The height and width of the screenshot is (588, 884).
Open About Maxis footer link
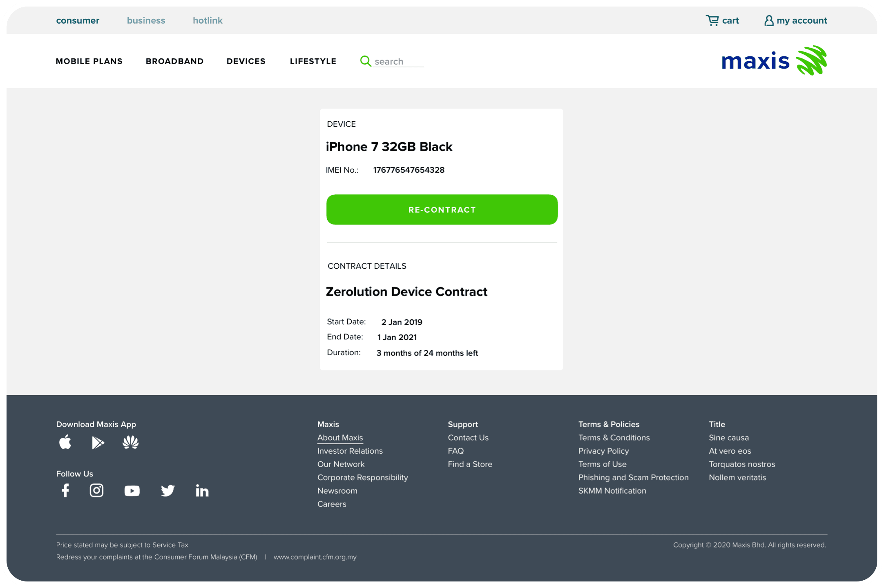pyautogui.click(x=340, y=438)
